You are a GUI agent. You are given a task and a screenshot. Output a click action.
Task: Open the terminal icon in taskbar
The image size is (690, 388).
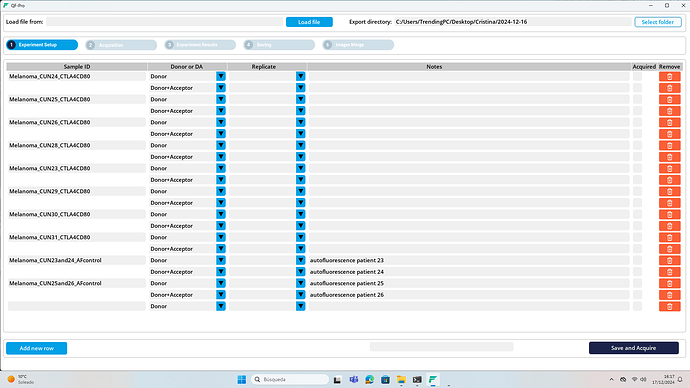[x=417, y=380]
